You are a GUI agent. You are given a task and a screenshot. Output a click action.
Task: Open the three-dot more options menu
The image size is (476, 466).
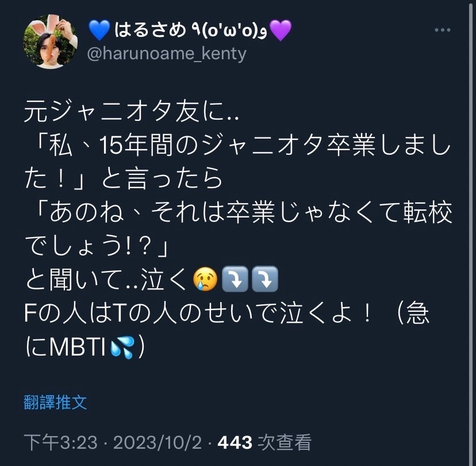pos(442,30)
